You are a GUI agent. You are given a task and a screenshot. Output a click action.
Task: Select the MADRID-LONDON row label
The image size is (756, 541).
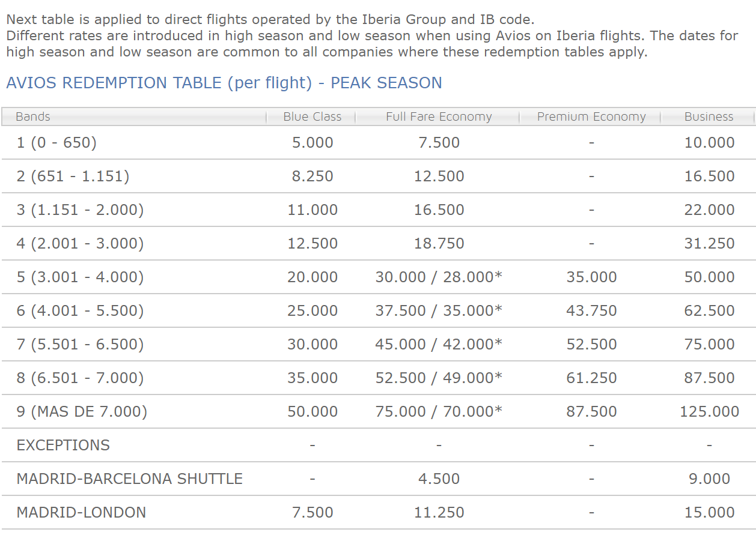point(81,512)
